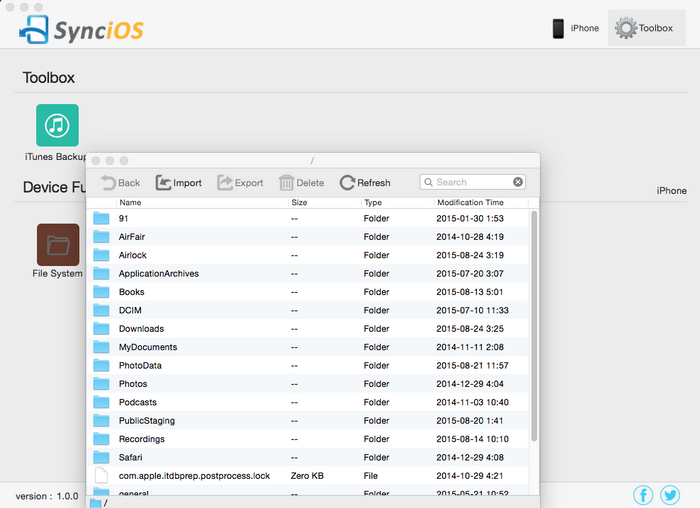Click the 'File' type cell
This screenshot has width=700, height=508.
(371, 476)
